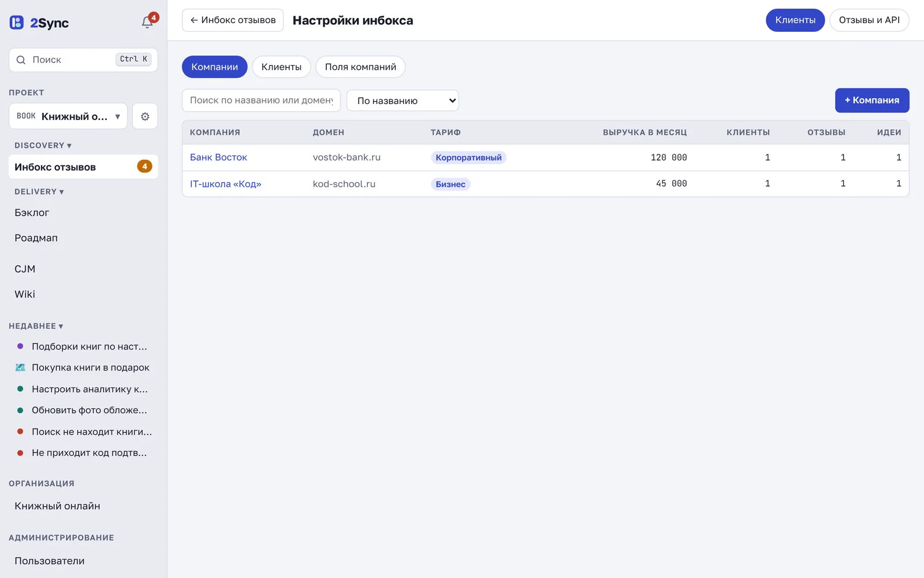Go back to Инбокс отзывов
The image size is (924, 578).
[233, 20]
